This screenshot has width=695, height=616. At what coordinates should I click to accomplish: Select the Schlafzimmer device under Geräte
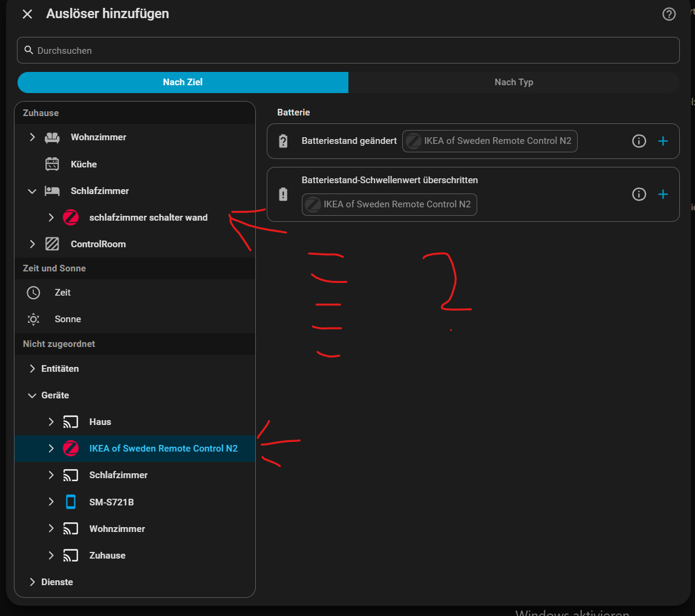coord(119,475)
